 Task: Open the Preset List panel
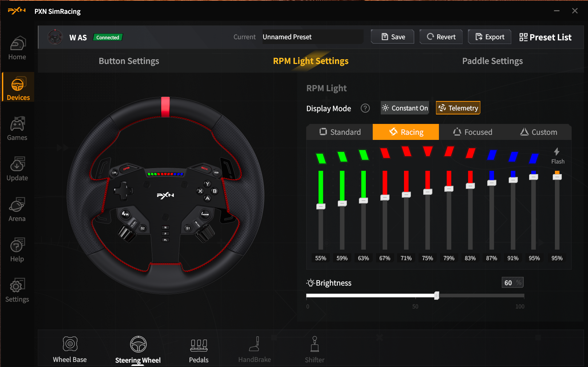tap(545, 37)
